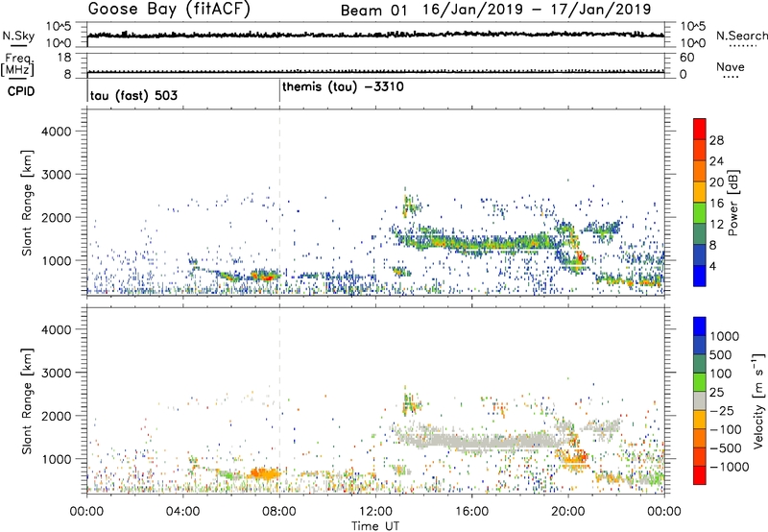Click the '-1000' tick on Velocity scale
The width and height of the screenshot is (768, 532).
coord(730,467)
